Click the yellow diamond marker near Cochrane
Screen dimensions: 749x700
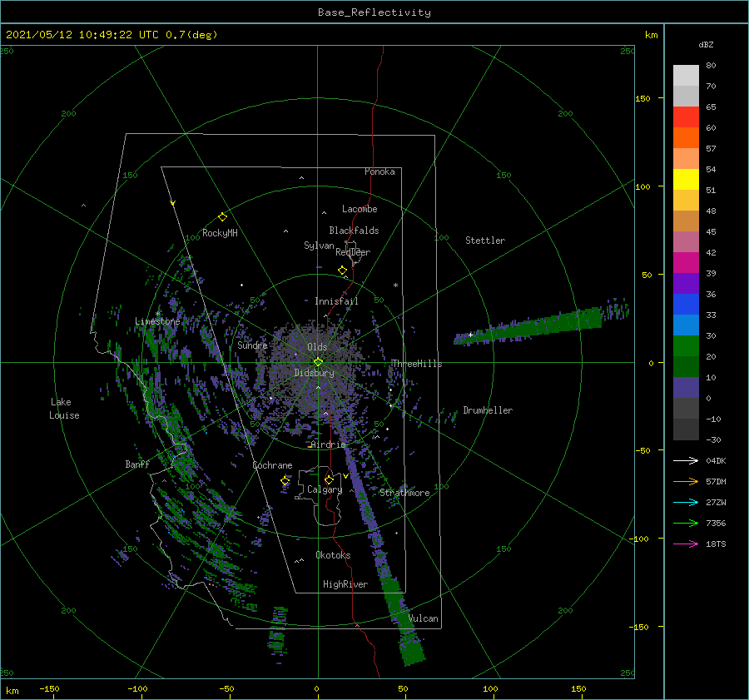[x=285, y=480]
